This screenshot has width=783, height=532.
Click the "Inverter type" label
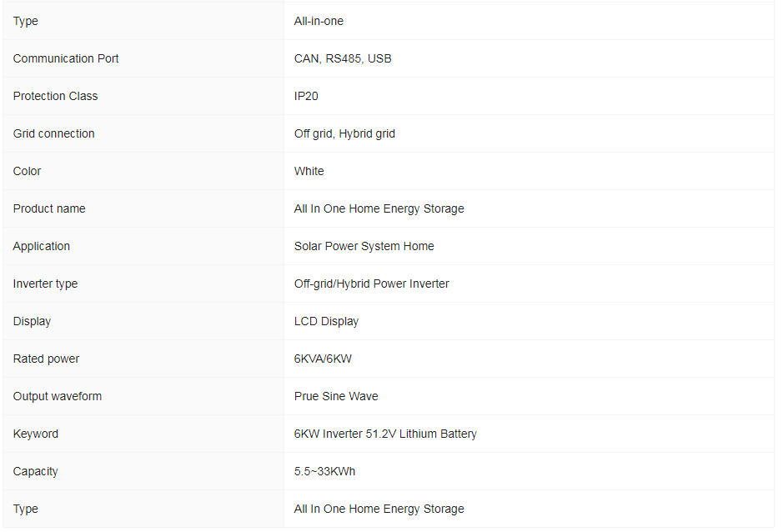coord(45,284)
